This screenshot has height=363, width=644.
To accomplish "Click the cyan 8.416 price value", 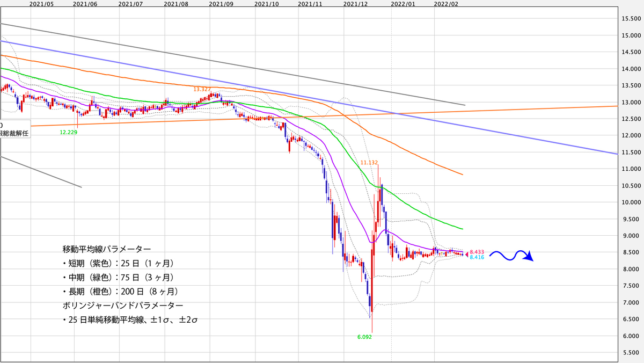I will (x=477, y=258).
